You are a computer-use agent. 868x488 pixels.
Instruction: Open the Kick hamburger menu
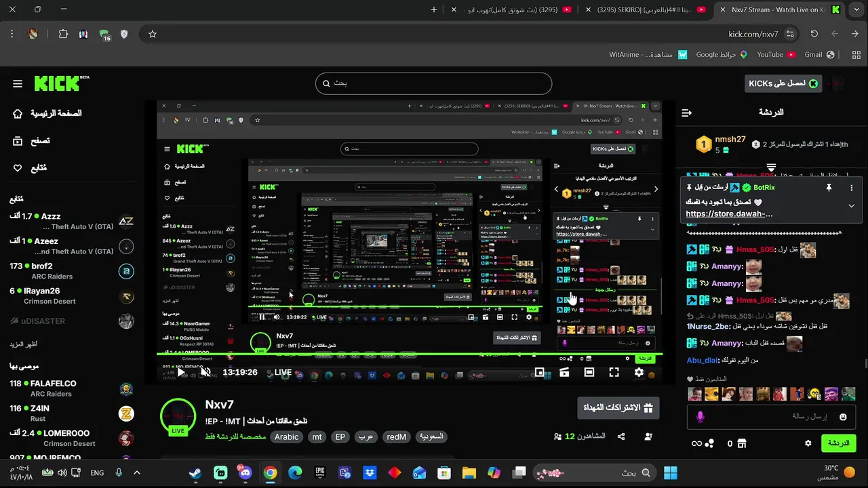coord(18,83)
